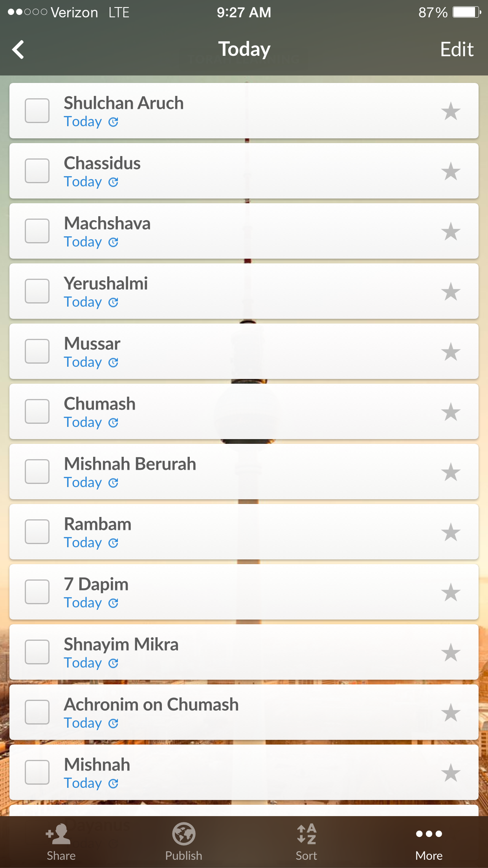Tap the back arrow in header
The height and width of the screenshot is (868, 488).
tap(18, 50)
